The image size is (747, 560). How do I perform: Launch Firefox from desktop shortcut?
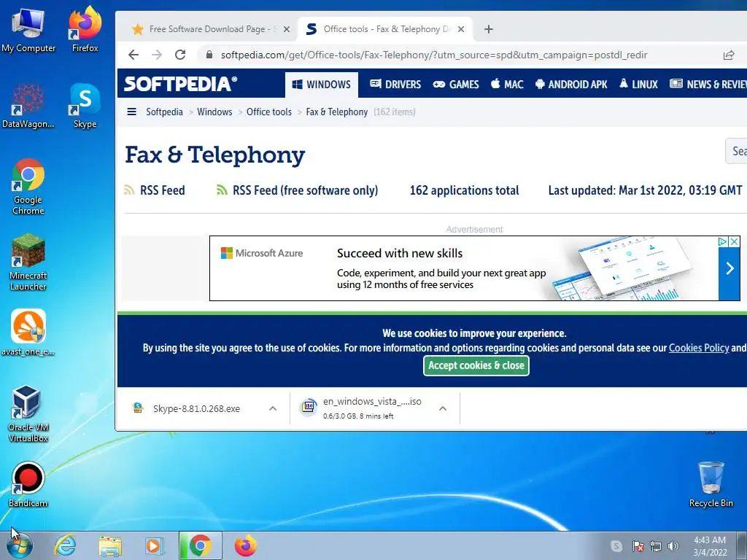[85, 29]
